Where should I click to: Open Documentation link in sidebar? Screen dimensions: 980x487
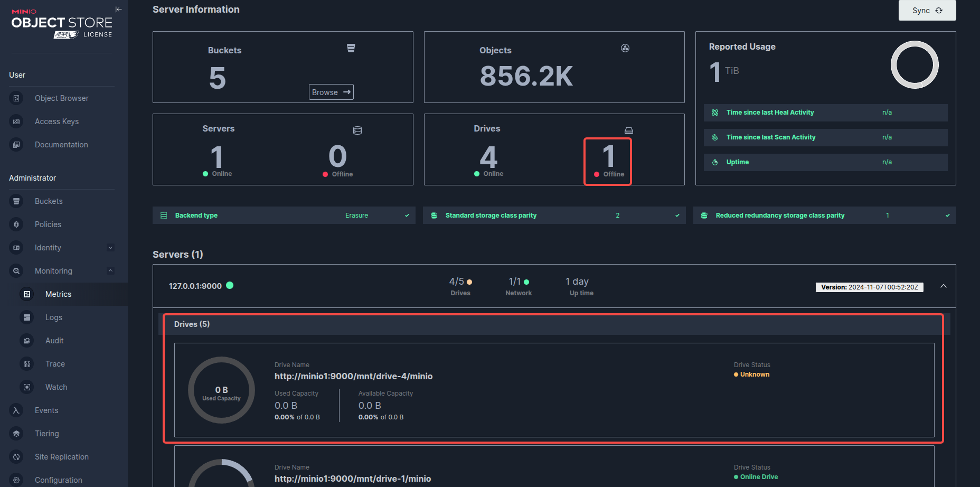point(61,145)
